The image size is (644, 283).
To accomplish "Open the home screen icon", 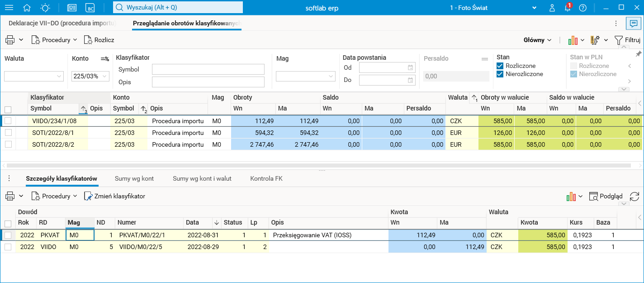I will 27,8.
